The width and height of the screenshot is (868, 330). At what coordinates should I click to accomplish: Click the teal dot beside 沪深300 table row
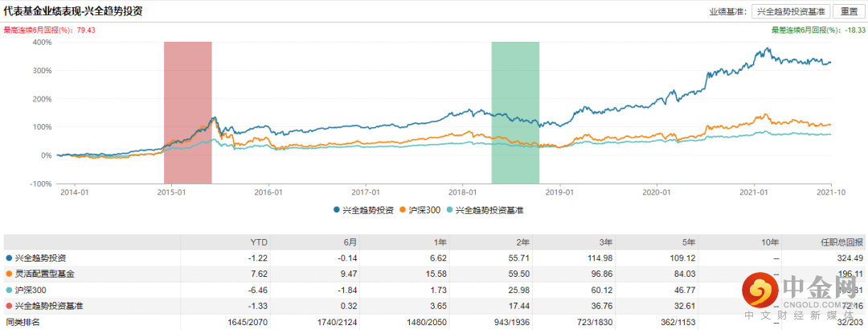pos(8,290)
